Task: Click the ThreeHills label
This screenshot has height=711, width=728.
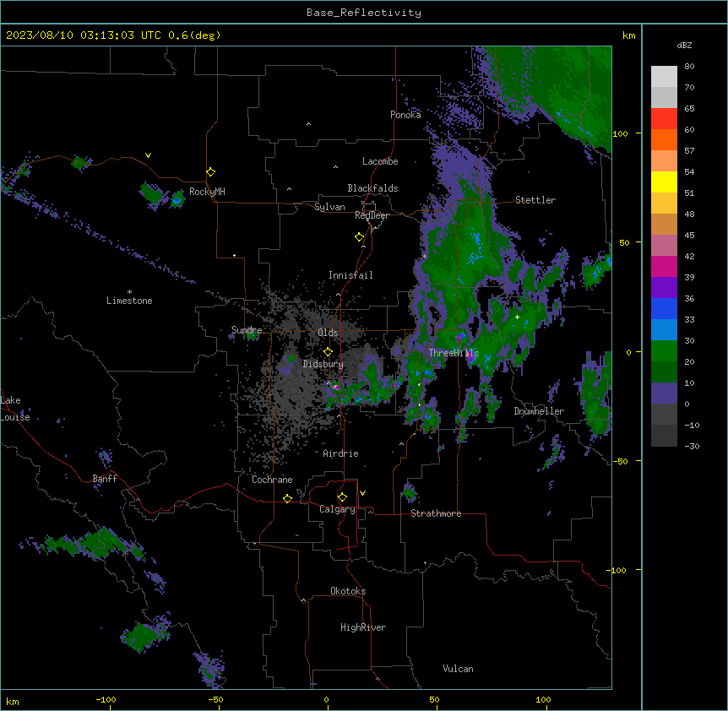Action: (454, 353)
